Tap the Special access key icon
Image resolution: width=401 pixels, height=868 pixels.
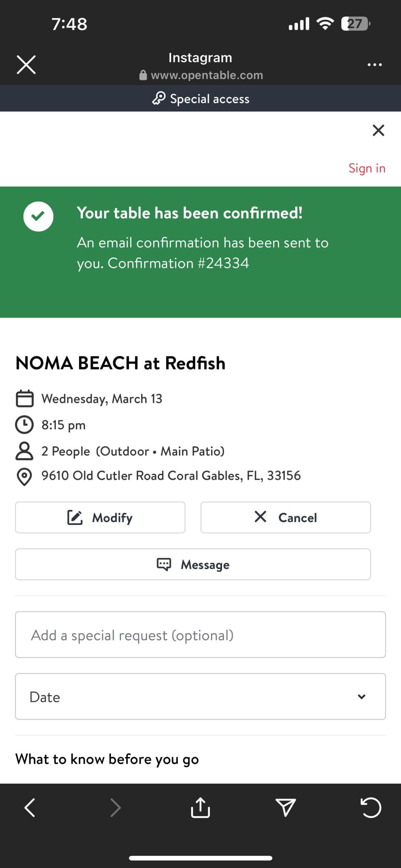[159, 98]
